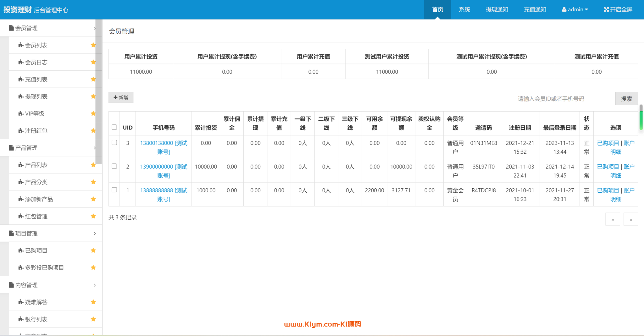Select the checkbox for UID 1 row

[x=114, y=190]
